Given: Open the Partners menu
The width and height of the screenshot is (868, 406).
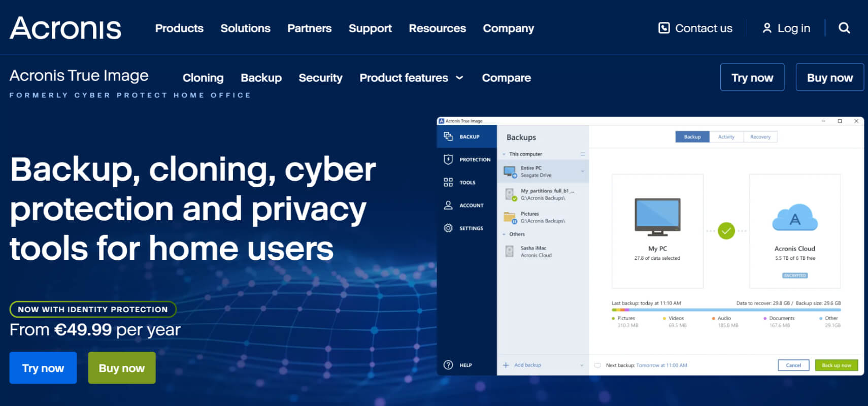Looking at the screenshot, I should pyautogui.click(x=310, y=28).
